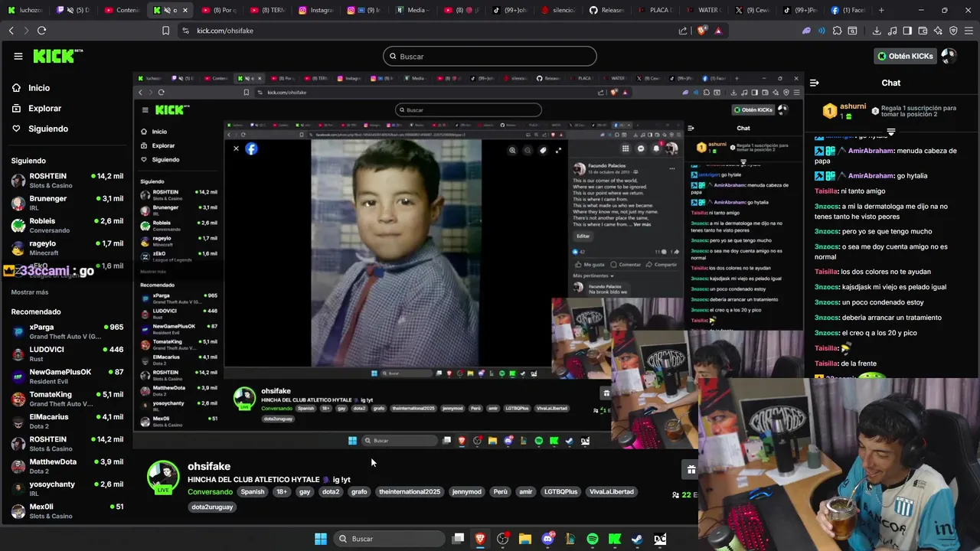Open browser downloads icon
The height and width of the screenshot is (551, 980).
pos(877,31)
